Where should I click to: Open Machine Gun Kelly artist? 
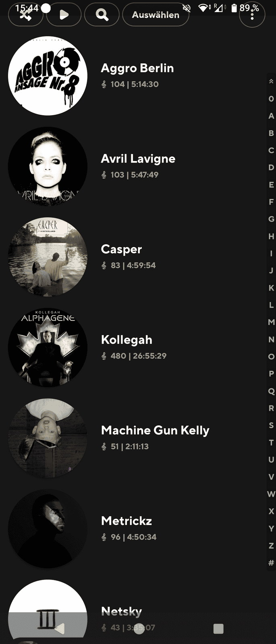point(137,438)
